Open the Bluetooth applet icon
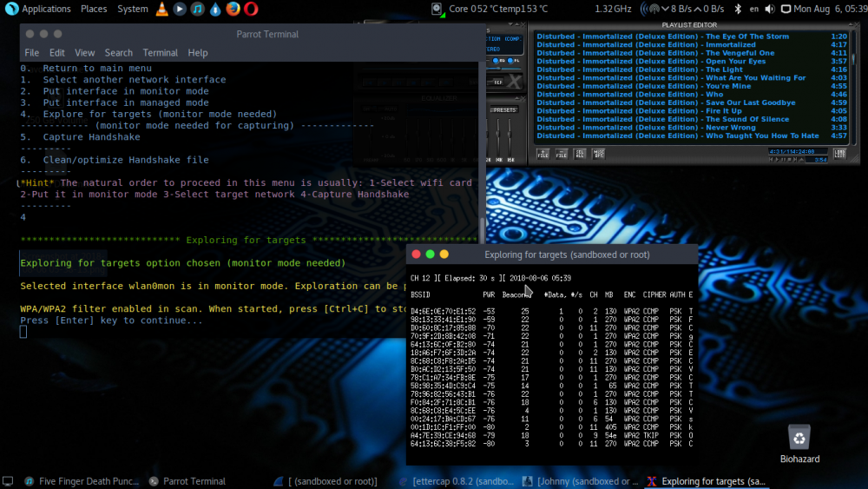 [x=737, y=9]
